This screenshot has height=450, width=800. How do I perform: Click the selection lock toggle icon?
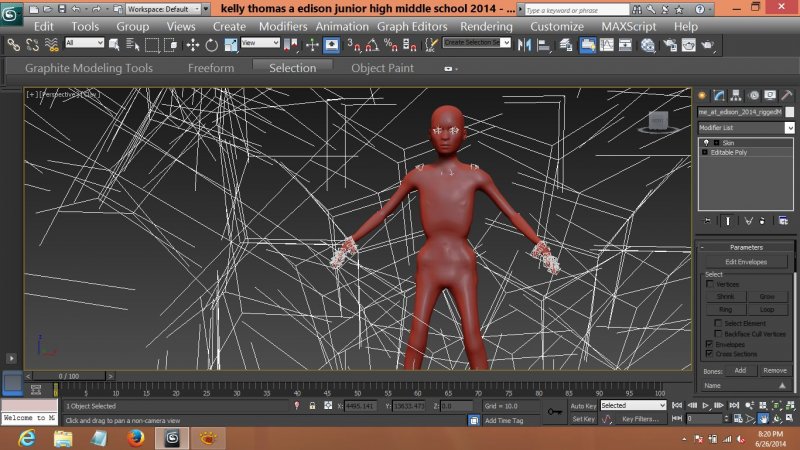[x=312, y=406]
